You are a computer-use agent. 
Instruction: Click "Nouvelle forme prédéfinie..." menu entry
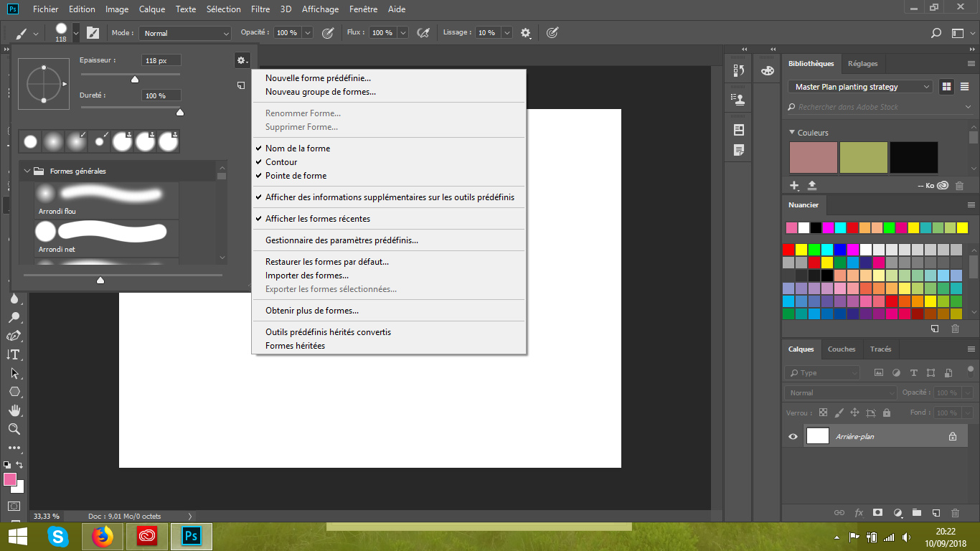[x=318, y=78]
